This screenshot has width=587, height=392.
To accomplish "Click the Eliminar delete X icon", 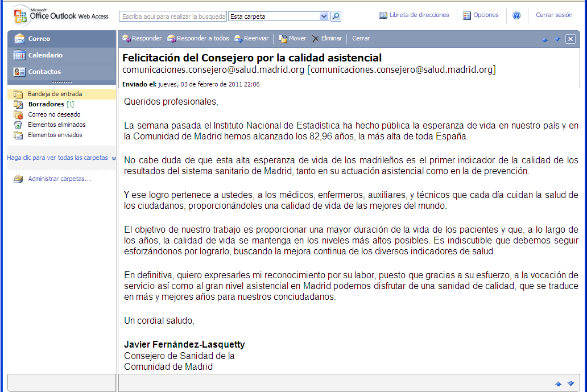I will tap(316, 39).
